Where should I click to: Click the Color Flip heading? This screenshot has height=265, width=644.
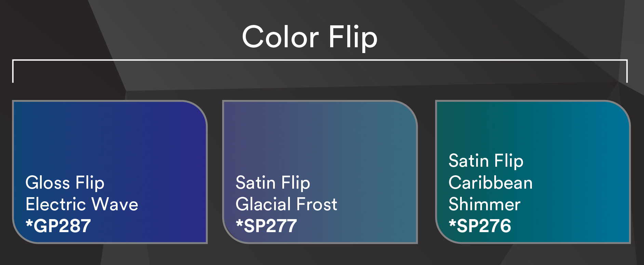click(x=310, y=38)
